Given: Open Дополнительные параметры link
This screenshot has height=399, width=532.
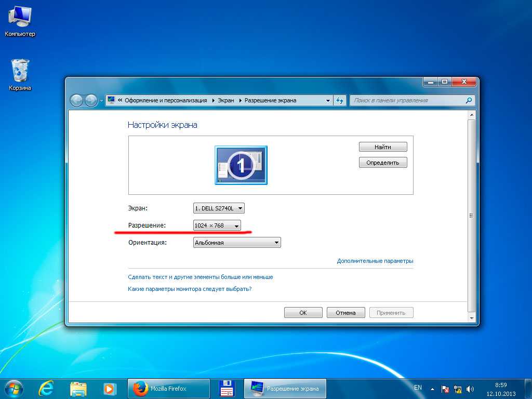Looking at the screenshot, I should [375, 261].
